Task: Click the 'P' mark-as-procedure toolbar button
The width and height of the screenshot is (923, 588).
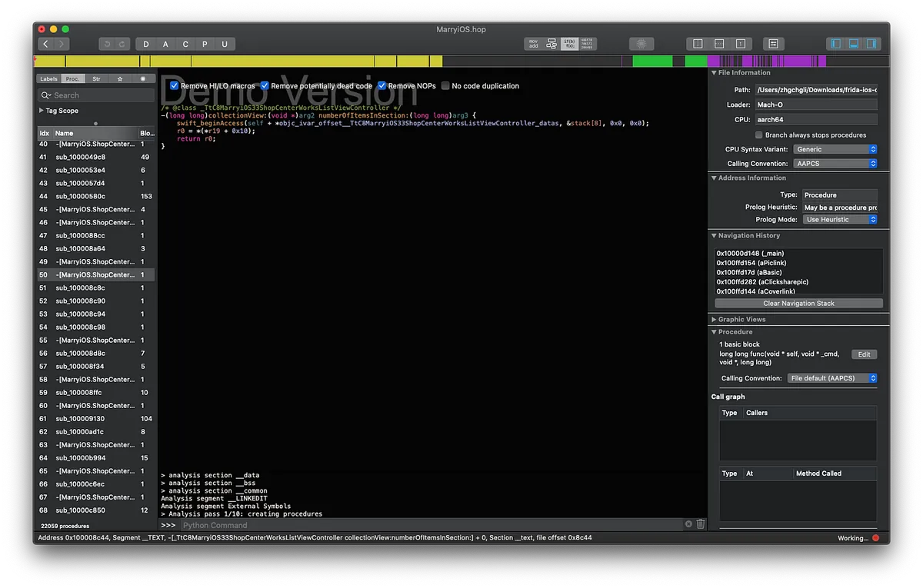Action: (x=205, y=45)
